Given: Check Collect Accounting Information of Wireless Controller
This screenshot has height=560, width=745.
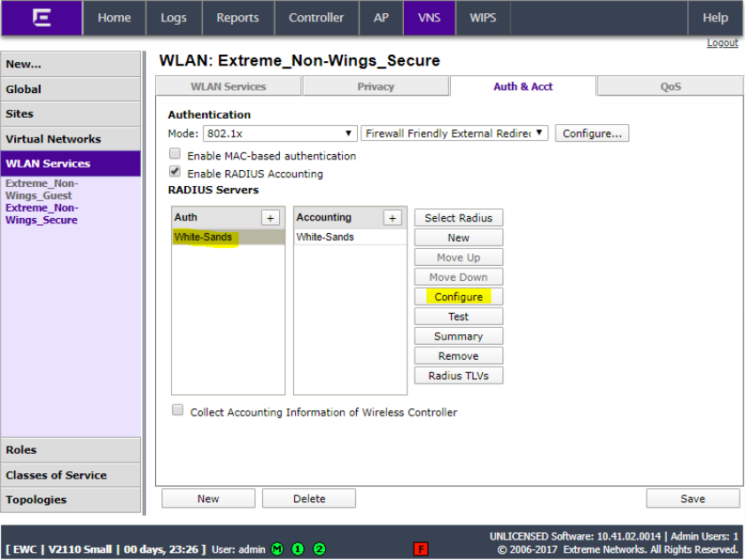Looking at the screenshot, I should pos(177,409).
